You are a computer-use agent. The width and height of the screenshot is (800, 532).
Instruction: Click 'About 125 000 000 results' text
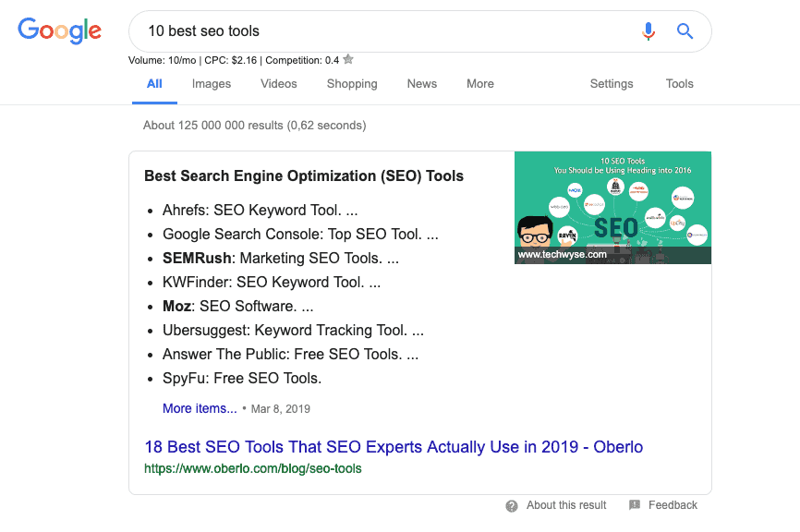pyautogui.click(x=255, y=126)
